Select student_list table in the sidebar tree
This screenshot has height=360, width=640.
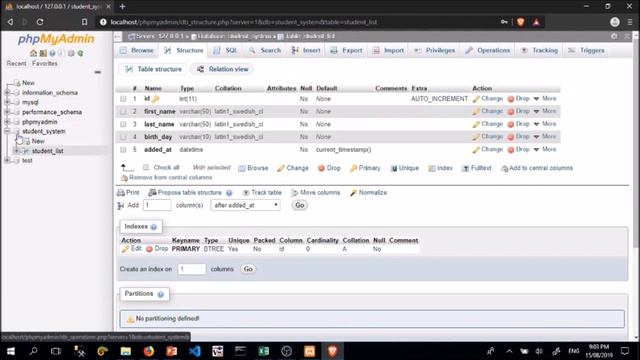47,151
